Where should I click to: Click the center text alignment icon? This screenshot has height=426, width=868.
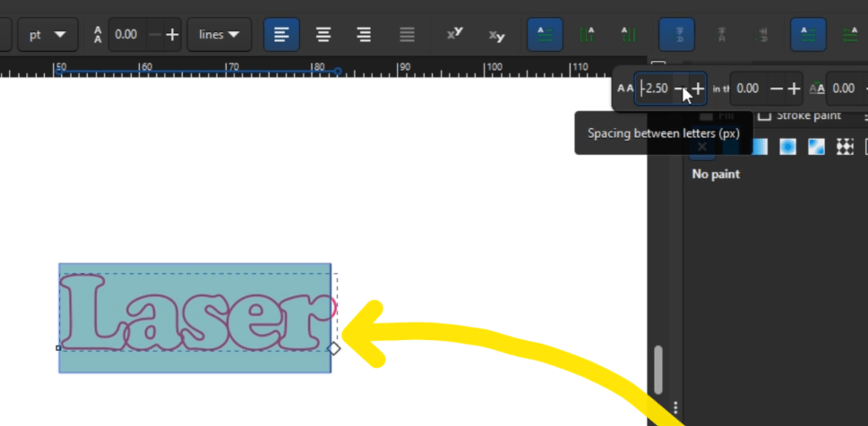pos(323,35)
